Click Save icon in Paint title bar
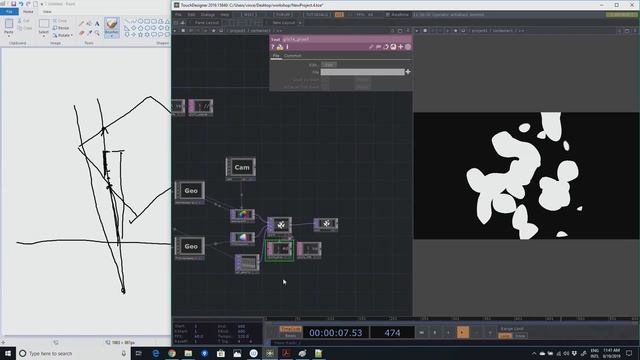The width and height of the screenshot is (640, 360). [x=13, y=4]
